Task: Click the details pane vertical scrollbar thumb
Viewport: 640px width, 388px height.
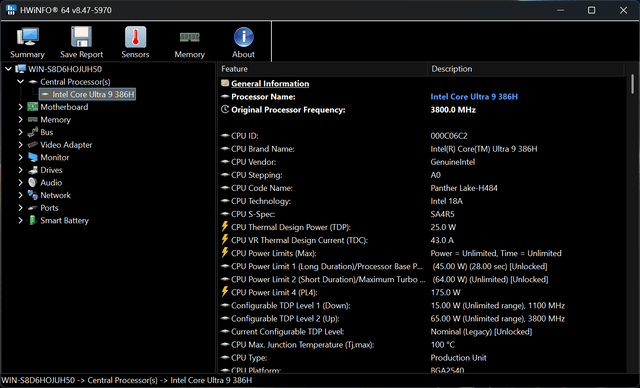Action: pos(632,84)
